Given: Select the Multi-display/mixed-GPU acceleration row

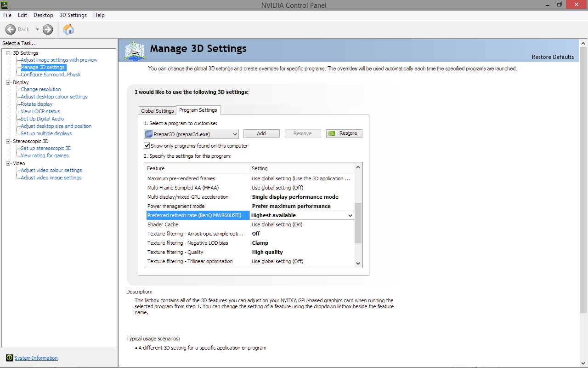Looking at the screenshot, I should click(x=249, y=197).
